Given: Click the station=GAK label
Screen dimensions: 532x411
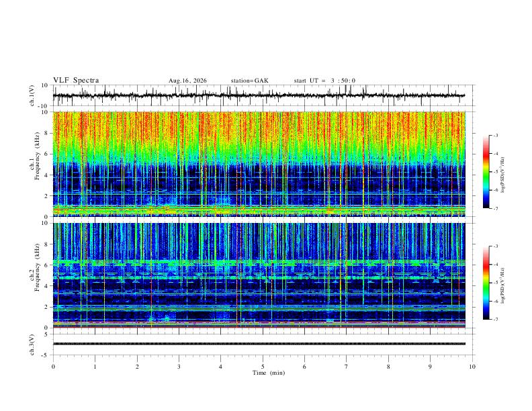Looking at the screenshot, I should [x=249, y=81].
